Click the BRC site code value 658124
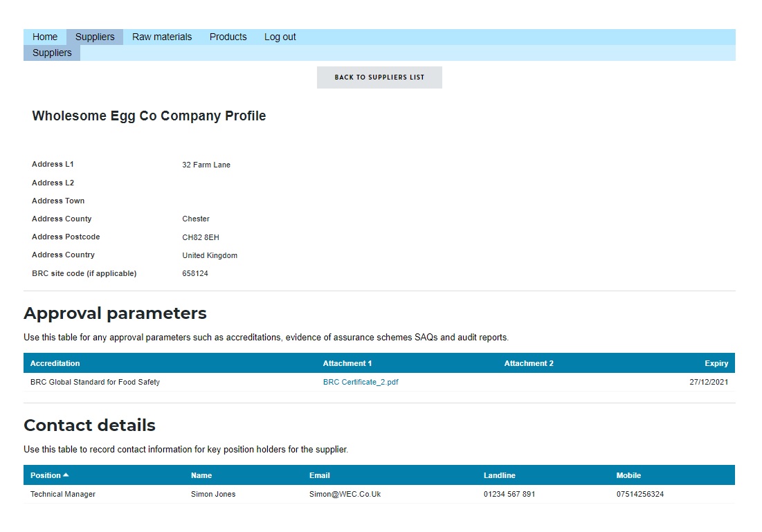This screenshot has height=532, width=762. pyautogui.click(x=195, y=273)
